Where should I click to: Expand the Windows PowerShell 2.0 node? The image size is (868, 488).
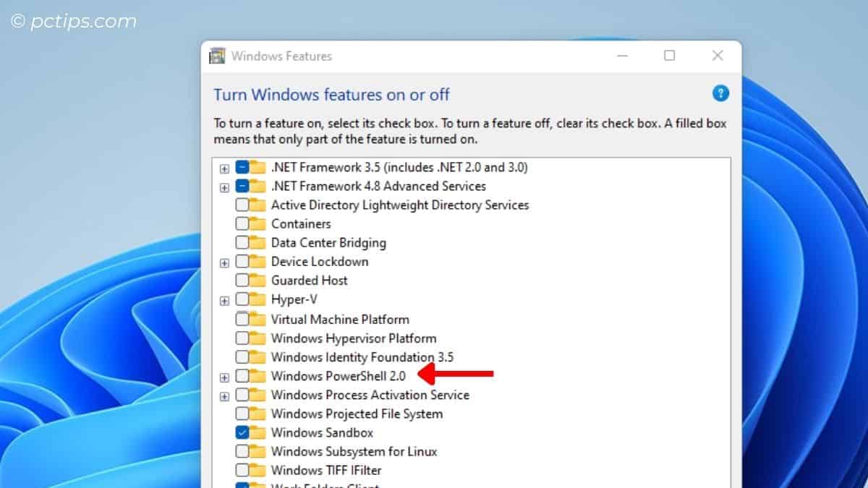click(224, 376)
